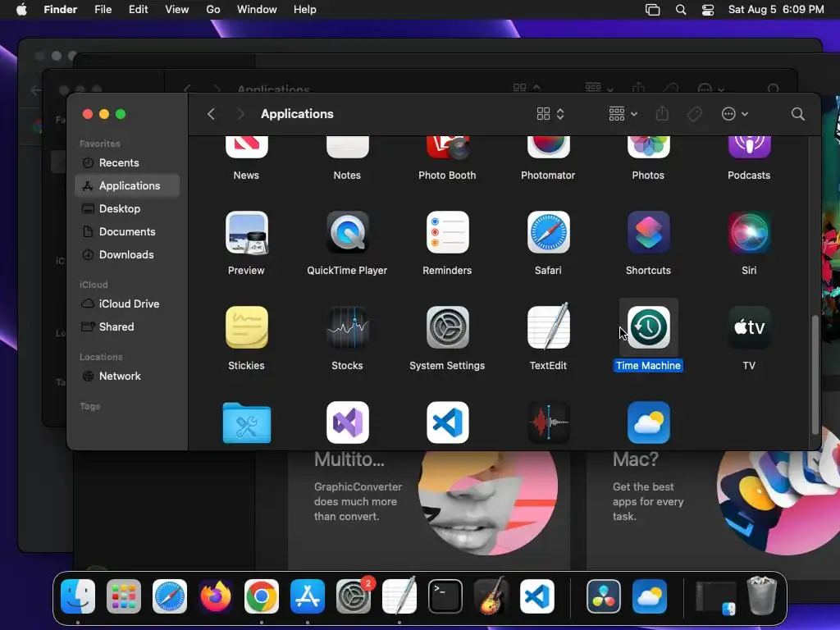Open the News app icon
The width and height of the screenshot is (840, 630).
point(246,147)
